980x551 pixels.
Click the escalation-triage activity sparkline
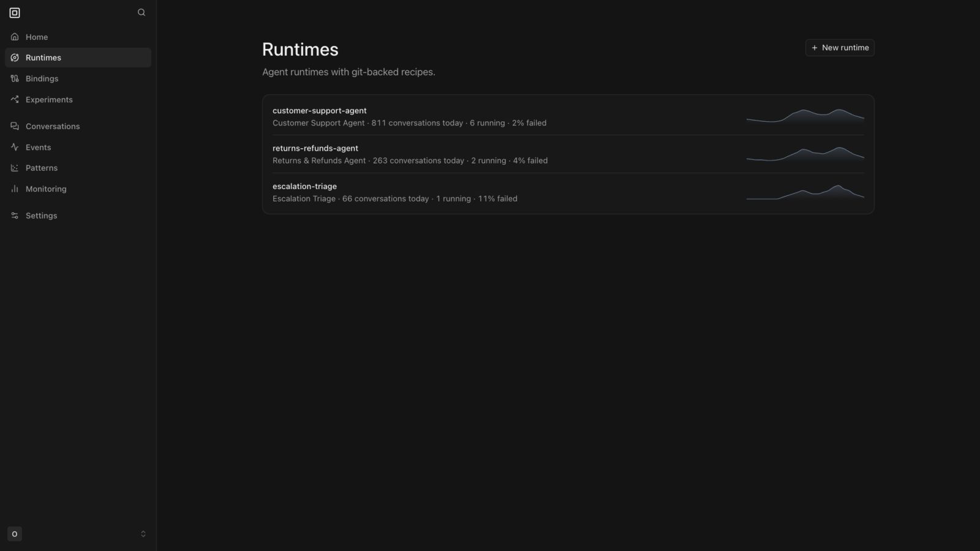(x=805, y=192)
